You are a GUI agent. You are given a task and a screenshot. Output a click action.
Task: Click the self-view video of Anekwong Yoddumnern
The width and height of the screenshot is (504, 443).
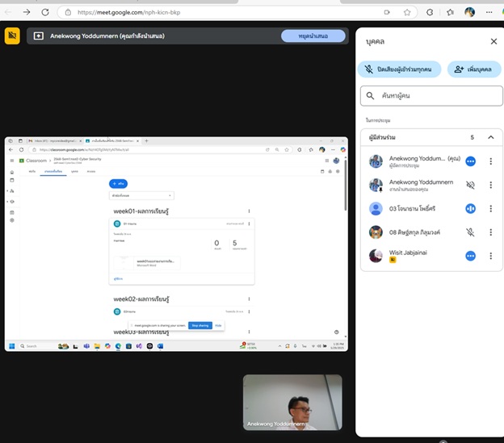point(292,402)
